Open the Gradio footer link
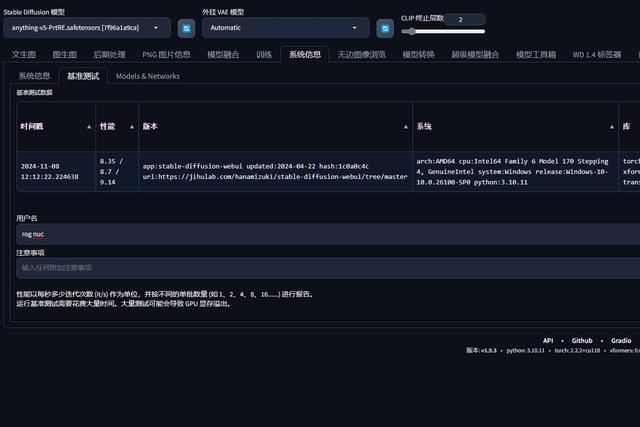The width and height of the screenshot is (640, 427). click(x=621, y=340)
